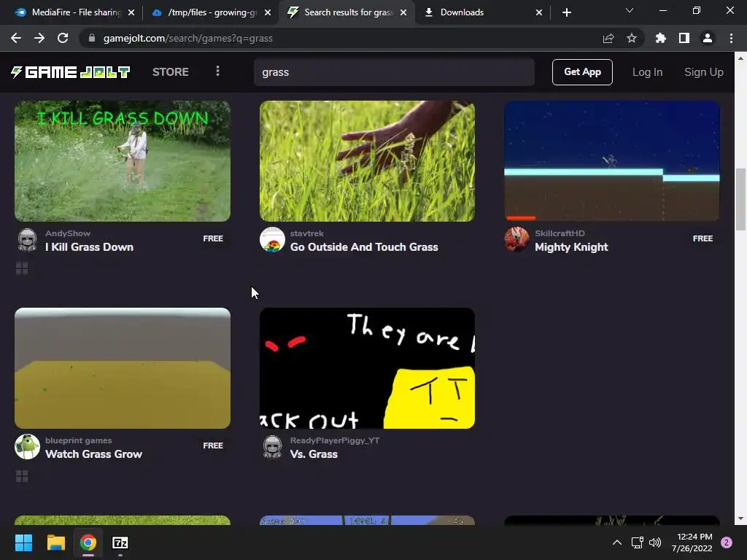This screenshot has height=560, width=747.
Task: Click the Mighty Knight title
Action: tap(571, 247)
